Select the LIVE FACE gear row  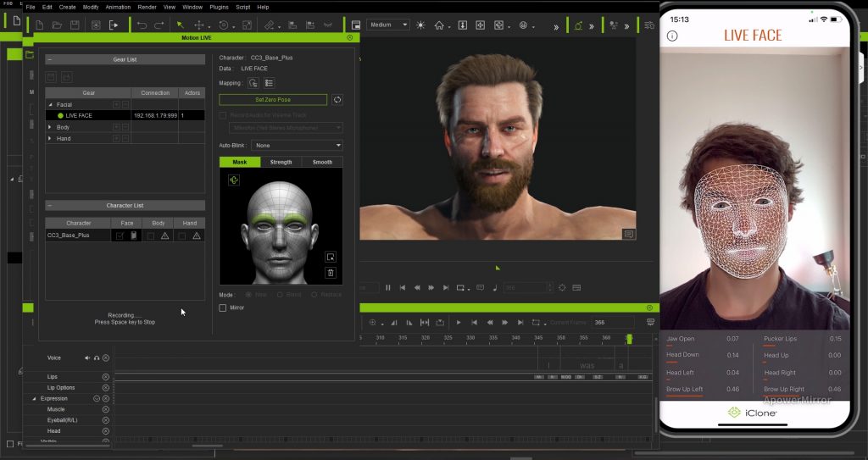(x=125, y=116)
